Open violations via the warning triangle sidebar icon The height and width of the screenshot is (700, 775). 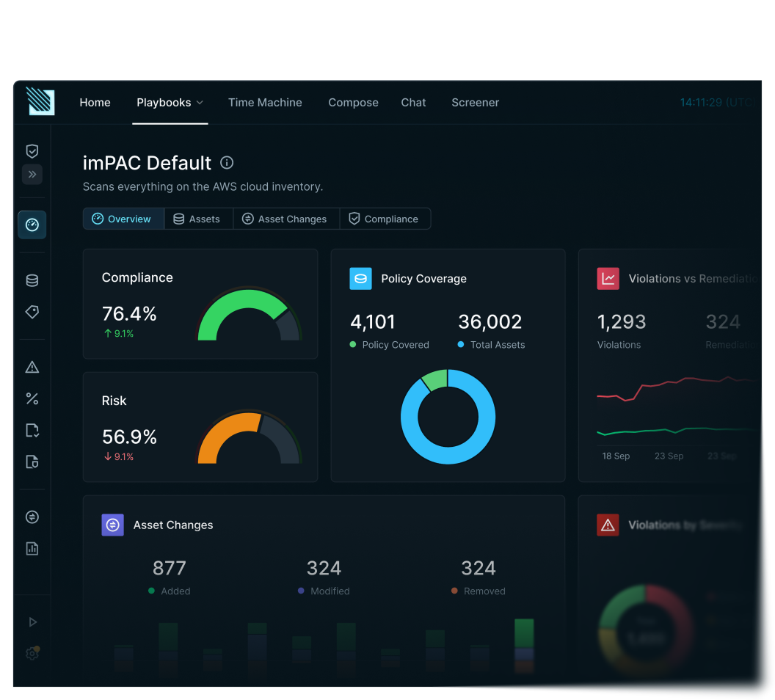32,367
